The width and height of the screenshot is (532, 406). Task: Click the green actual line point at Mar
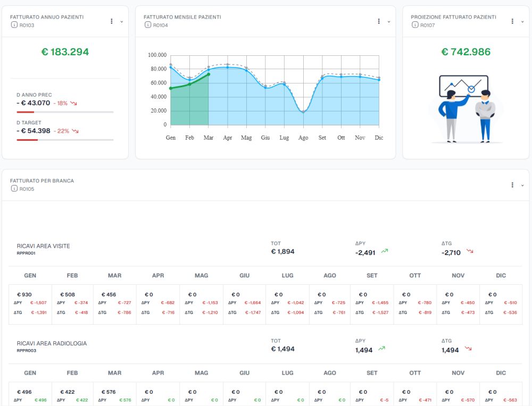tap(209, 74)
